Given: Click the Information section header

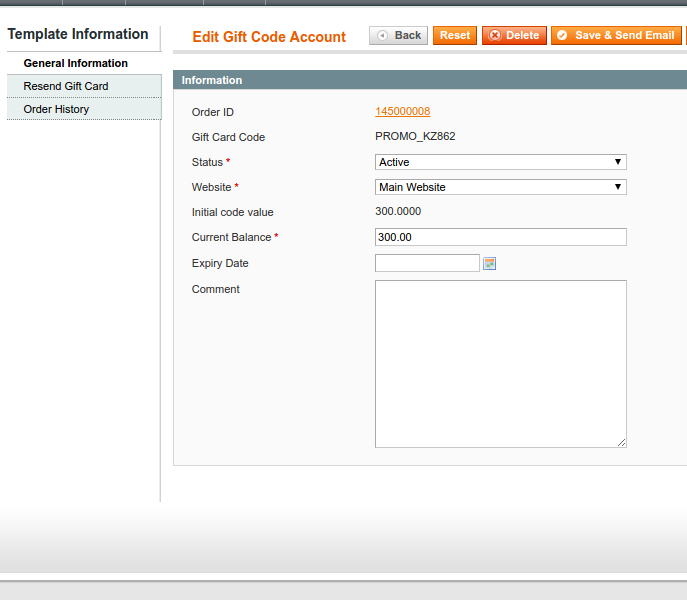Looking at the screenshot, I should (212, 80).
